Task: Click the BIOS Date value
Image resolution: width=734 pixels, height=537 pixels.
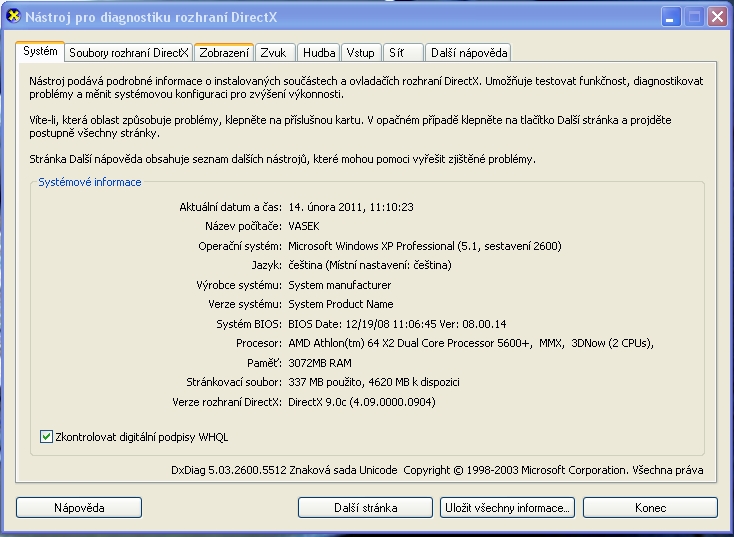Action: point(397,324)
